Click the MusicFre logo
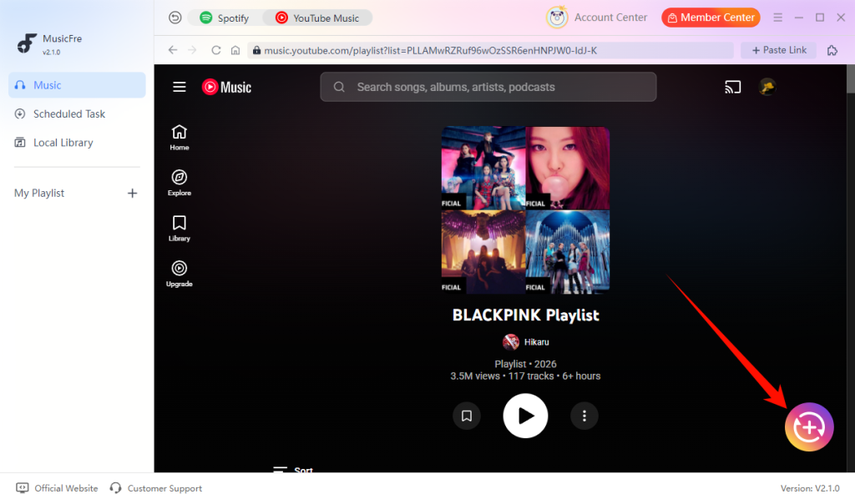 pyautogui.click(x=26, y=43)
